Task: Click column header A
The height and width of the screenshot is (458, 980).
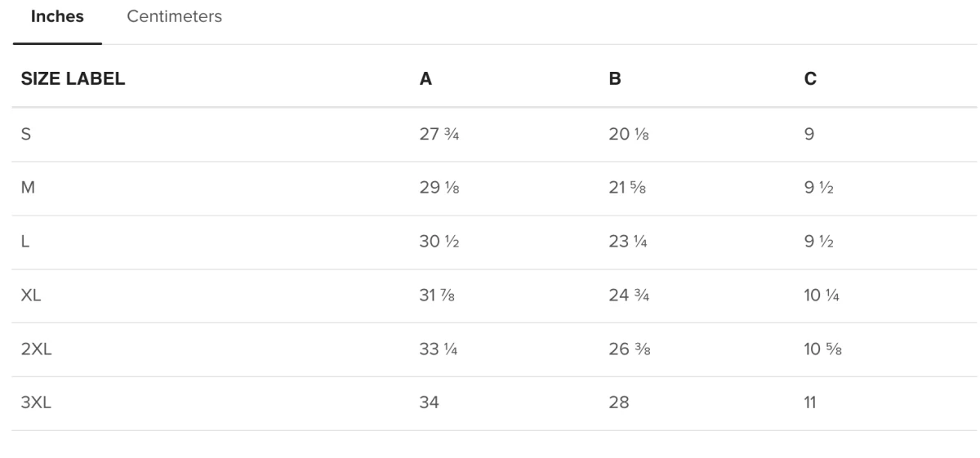Action: pyautogui.click(x=425, y=80)
